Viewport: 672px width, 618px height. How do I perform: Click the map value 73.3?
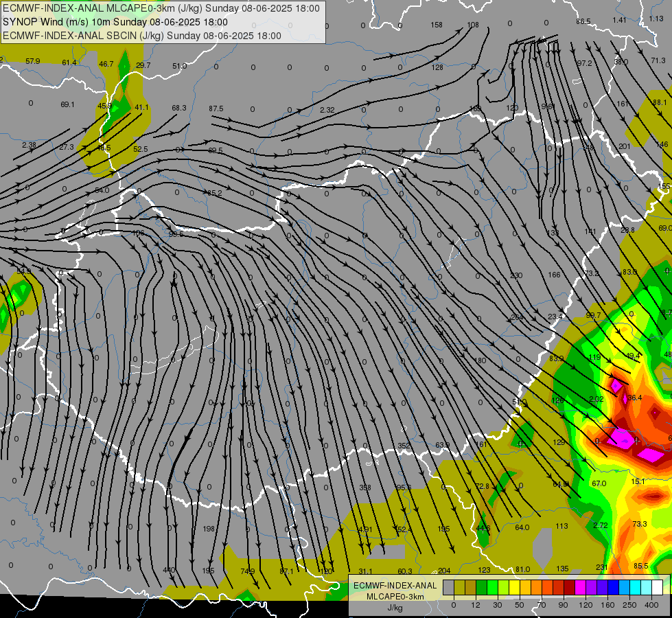click(640, 524)
